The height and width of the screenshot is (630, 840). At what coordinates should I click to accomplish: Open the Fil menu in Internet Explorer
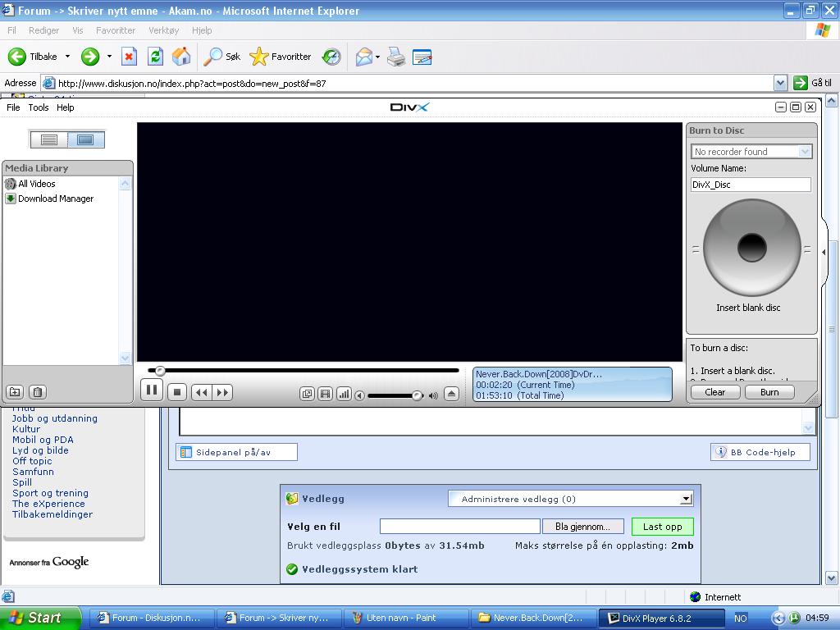coord(11,30)
